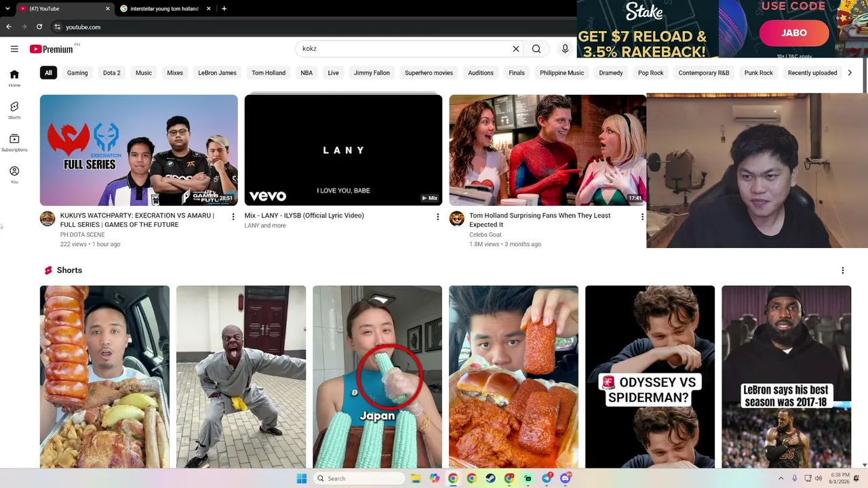Open the Odyssey vs Spiderman short
Viewport: 868px width, 488px height.
tap(650, 377)
